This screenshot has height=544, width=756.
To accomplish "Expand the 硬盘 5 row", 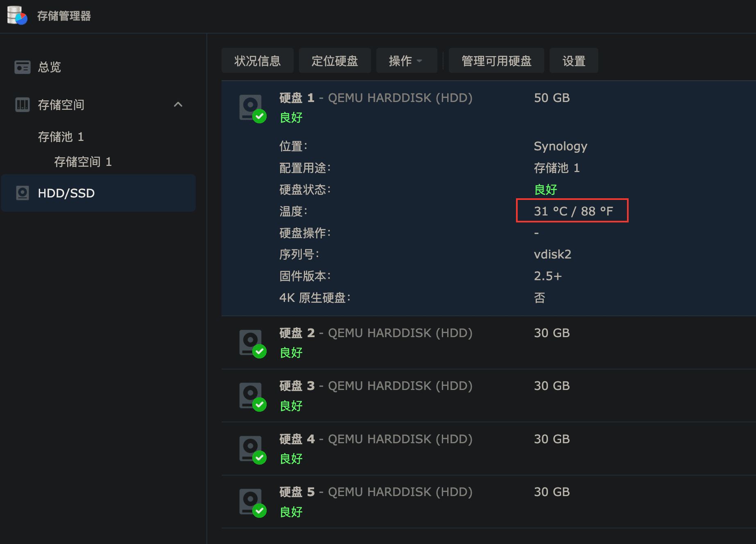I will click(x=489, y=502).
